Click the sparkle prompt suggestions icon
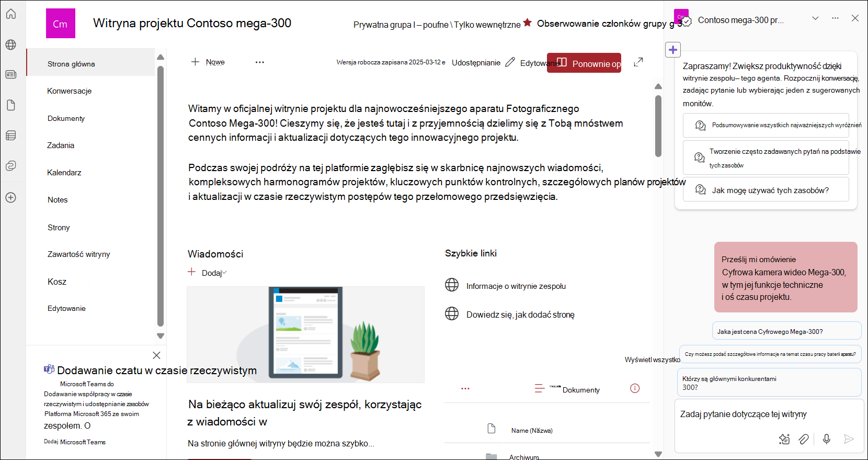The height and width of the screenshot is (460, 868). (x=784, y=439)
